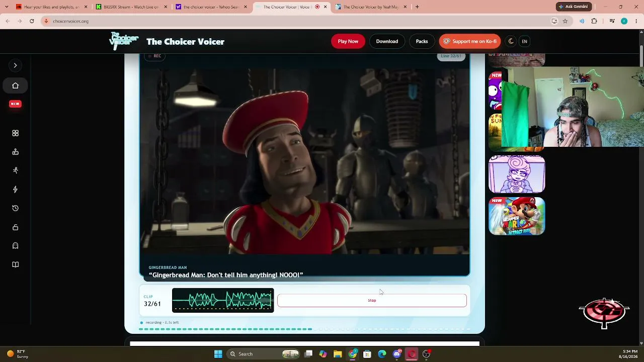The image size is (644, 362).
Task: Open Microsoft Edge from the taskbar
Action: point(382,354)
